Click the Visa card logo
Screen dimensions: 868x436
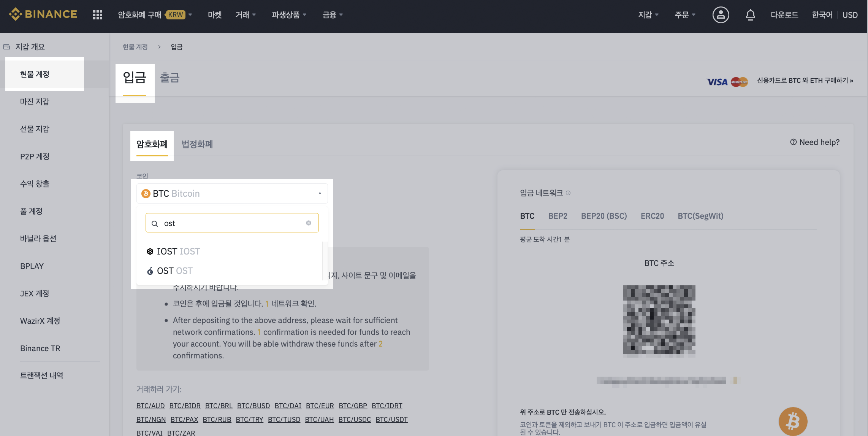717,81
